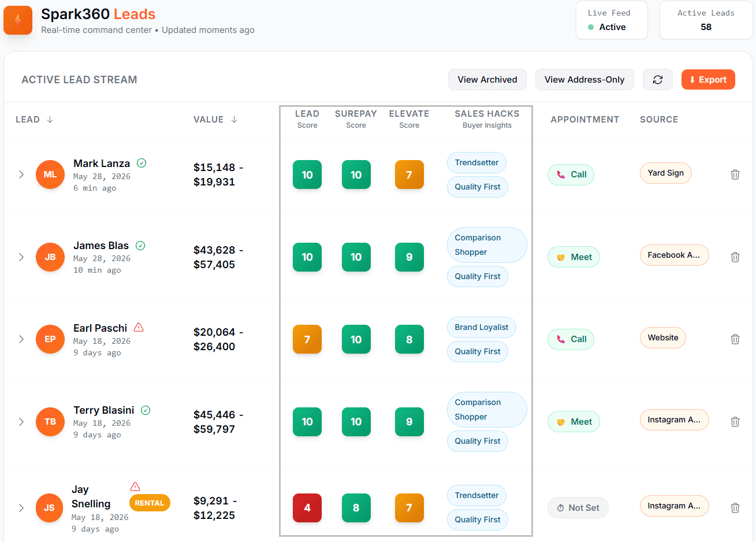The image size is (756, 542).
Task: Click James Blas's Comparison Shopper tag
Action: pyautogui.click(x=487, y=245)
